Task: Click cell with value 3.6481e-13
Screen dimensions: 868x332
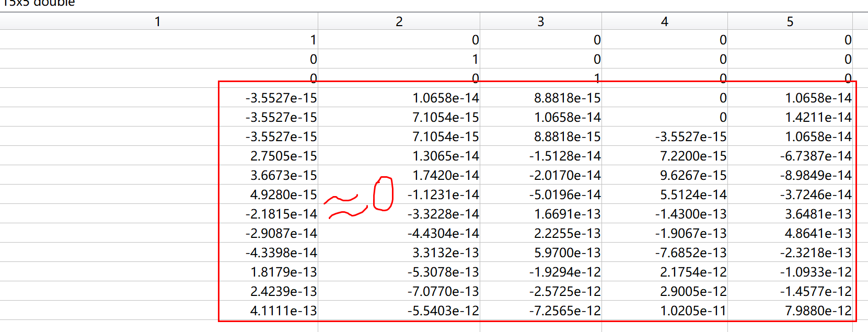Action: coord(790,214)
